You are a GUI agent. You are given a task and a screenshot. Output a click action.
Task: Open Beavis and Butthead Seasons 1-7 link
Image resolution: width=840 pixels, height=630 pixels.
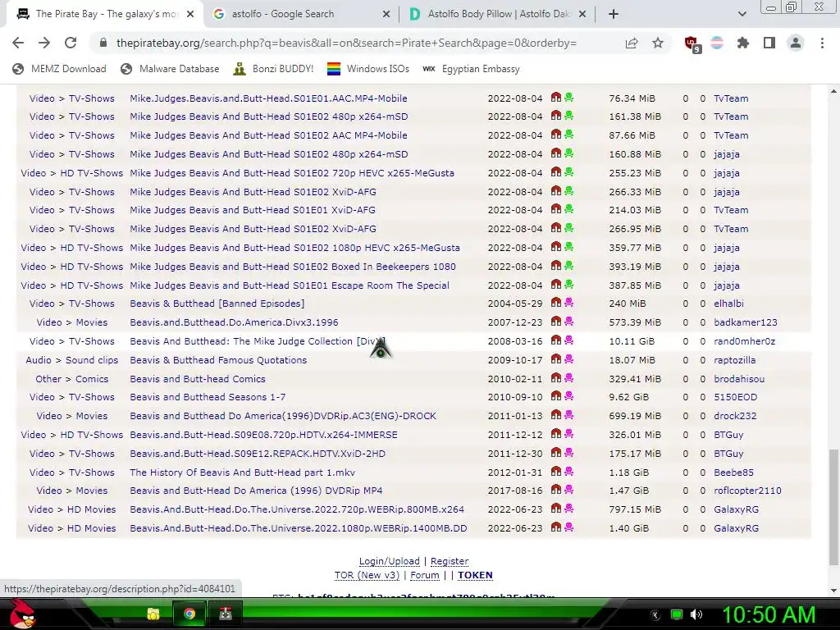208,397
